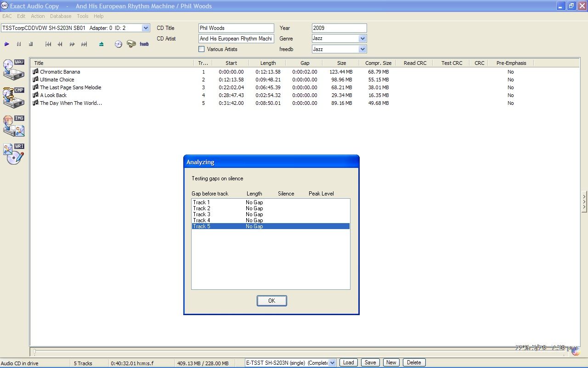Click the playback position slider handle

tap(34, 352)
